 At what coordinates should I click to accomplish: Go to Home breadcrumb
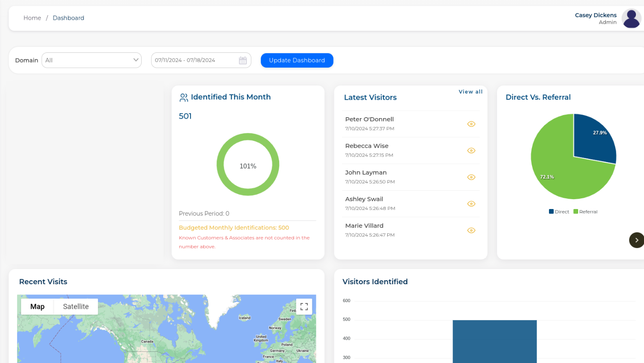click(x=32, y=18)
